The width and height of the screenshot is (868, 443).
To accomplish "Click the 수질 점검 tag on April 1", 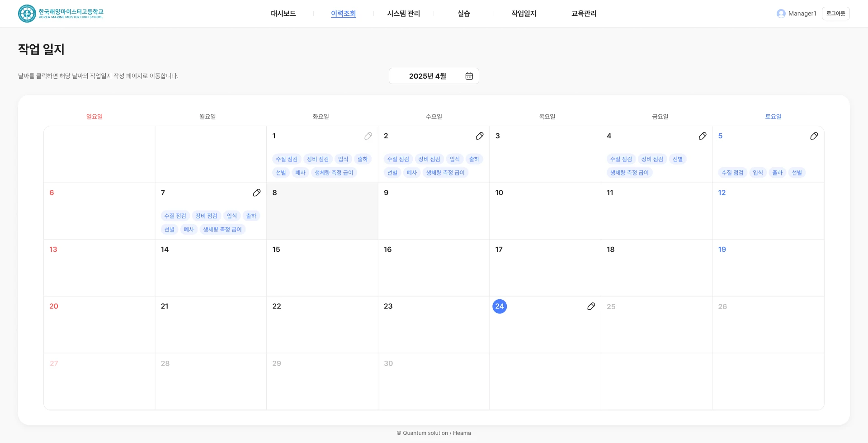I will [x=287, y=159].
